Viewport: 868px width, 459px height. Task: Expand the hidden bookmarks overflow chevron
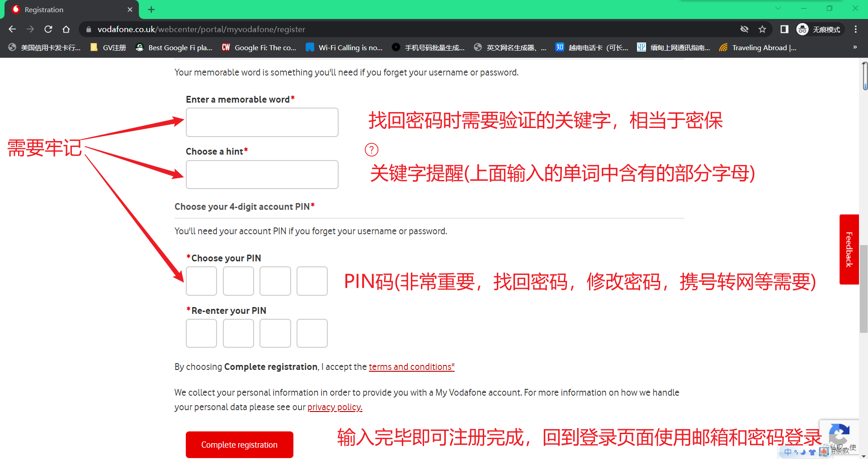855,47
